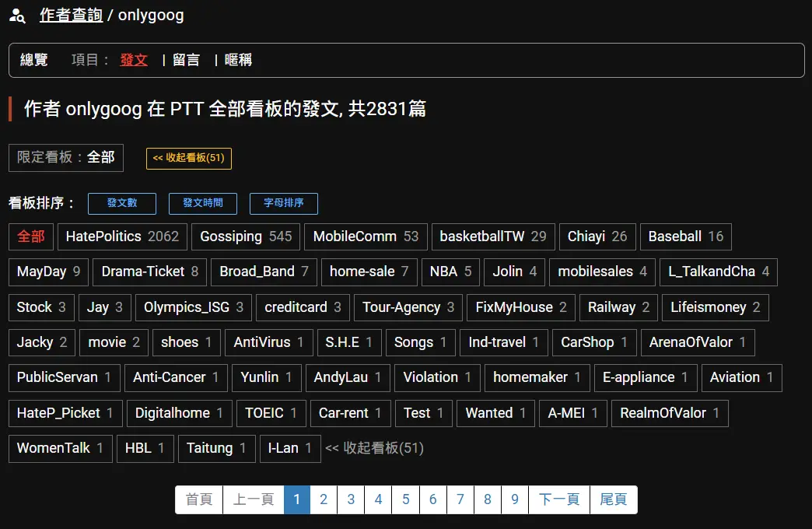Collapse the board list via bottom 收起看板 link
The image size is (812, 529).
coord(374,448)
